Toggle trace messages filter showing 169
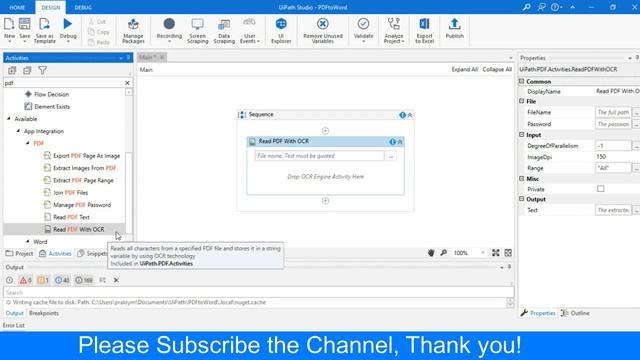 84,280
